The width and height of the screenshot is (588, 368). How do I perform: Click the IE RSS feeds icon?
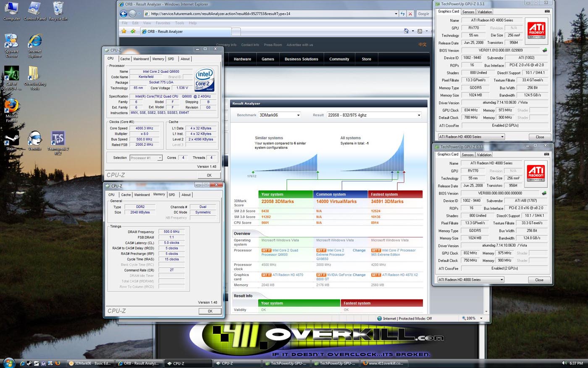pos(420,31)
